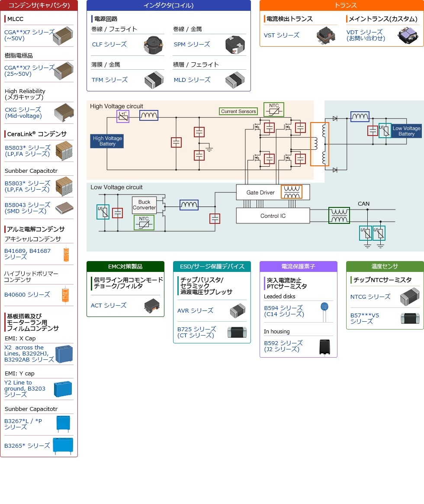Click the AVR series chip varistor image
This screenshot has height=504, width=424.
(x=238, y=310)
